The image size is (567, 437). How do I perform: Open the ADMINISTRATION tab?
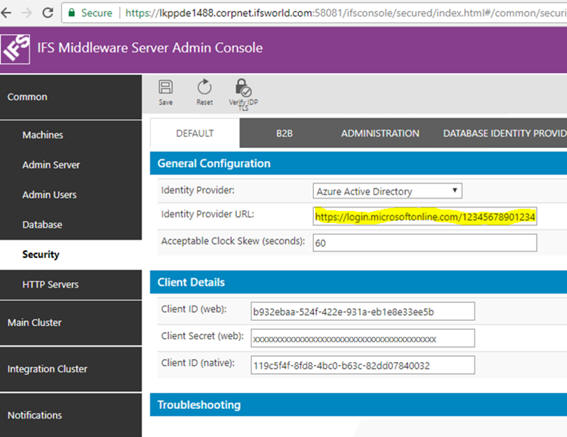380,133
